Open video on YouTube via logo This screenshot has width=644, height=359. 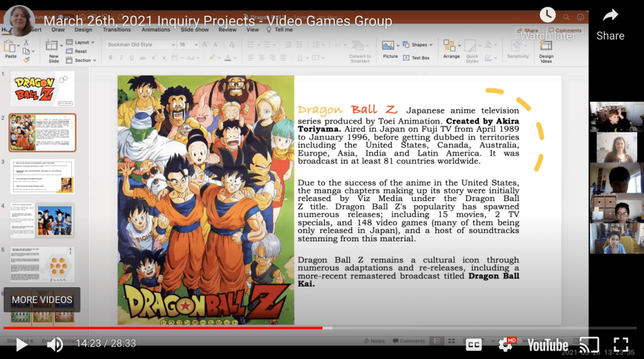[547, 345]
